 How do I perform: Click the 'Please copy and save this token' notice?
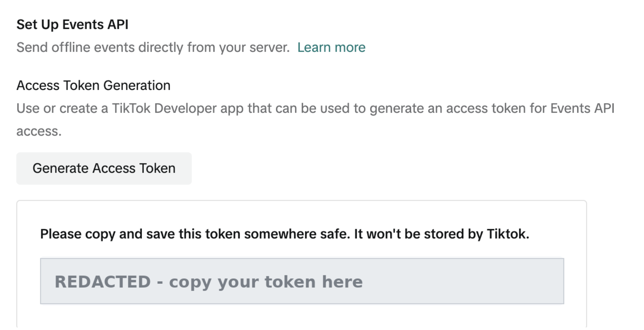pyautogui.click(x=285, y=234)
